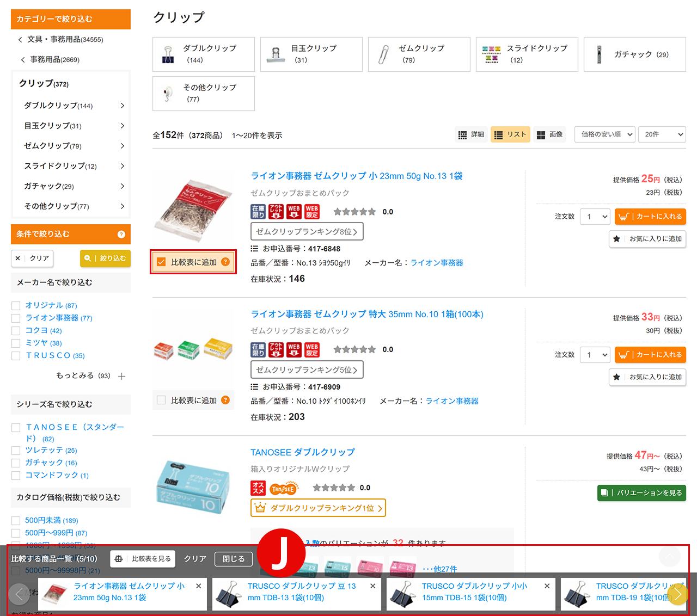Uncheck 比較表に追加 for ゼムクリップ 小 23mm
The image size is (697, 616).
tap(161, 262)
